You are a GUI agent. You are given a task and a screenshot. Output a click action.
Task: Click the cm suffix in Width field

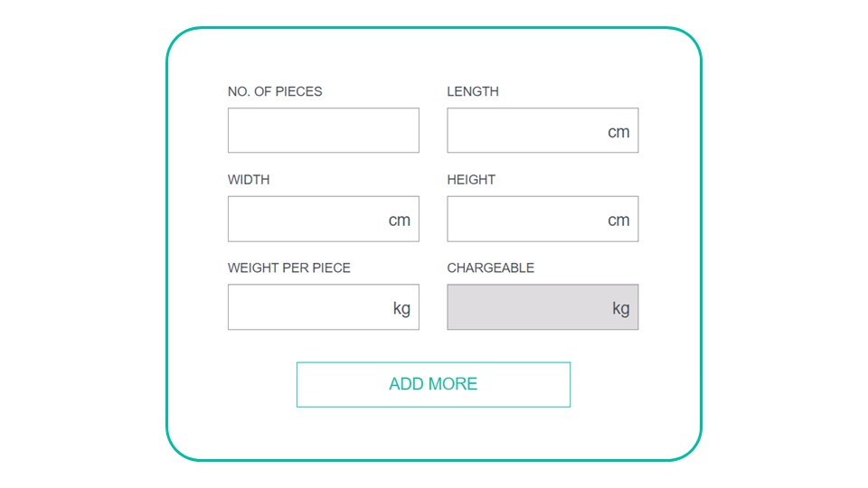tap(399, 221)
